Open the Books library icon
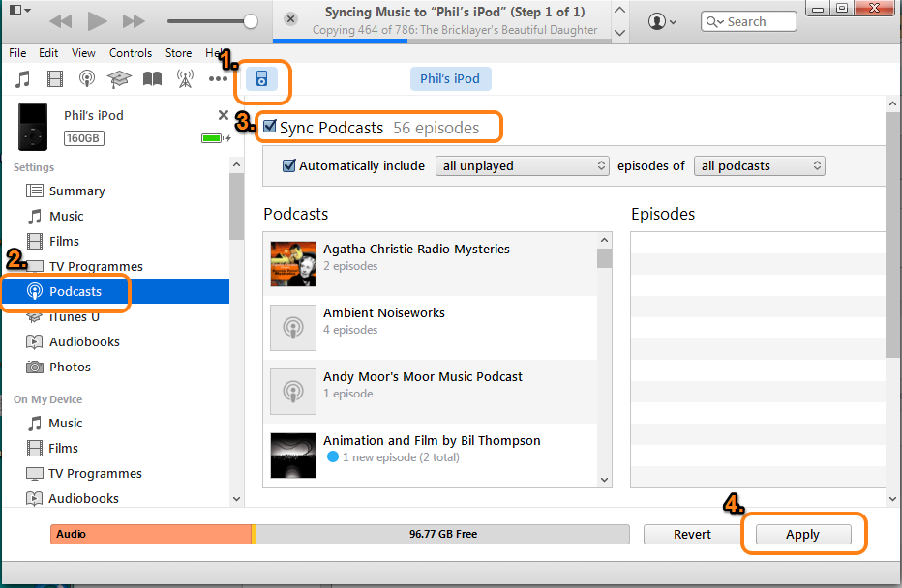Screen dimensions: 902x588 pyautogui.click(x=152, y=78)
